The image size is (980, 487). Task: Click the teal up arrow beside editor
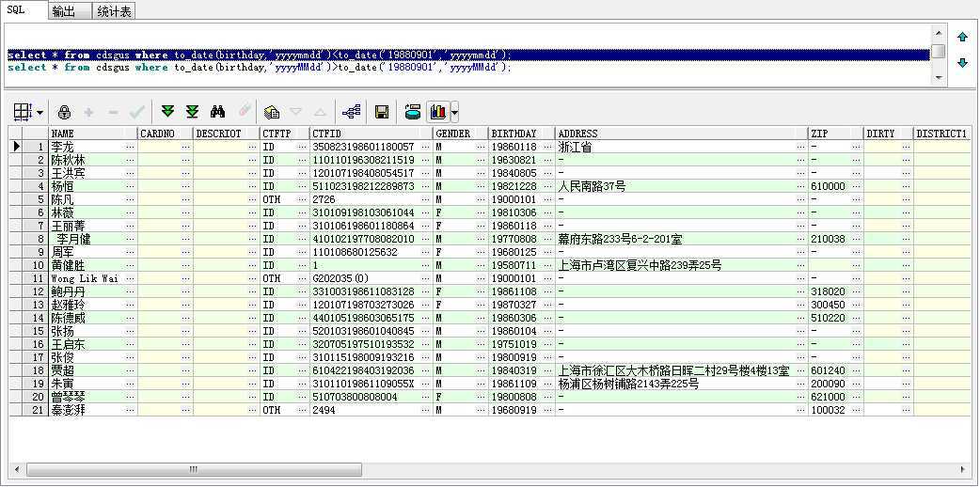point(962,38)
